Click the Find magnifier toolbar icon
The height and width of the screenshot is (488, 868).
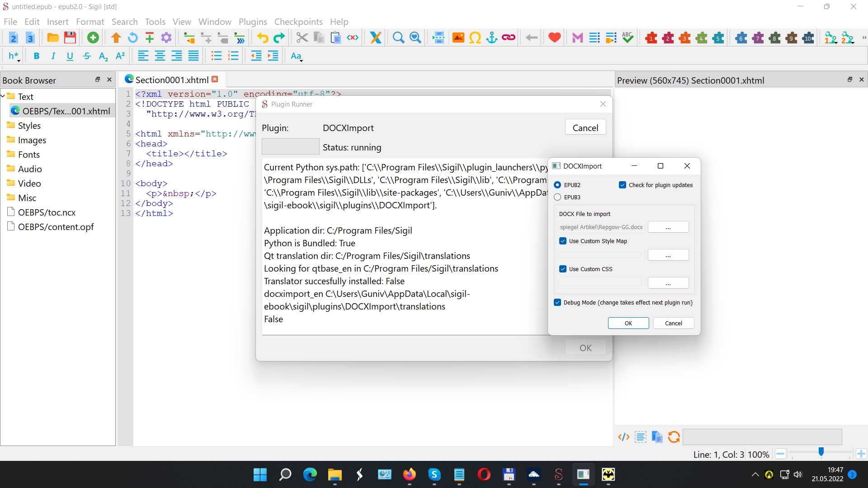pos(398,38)
